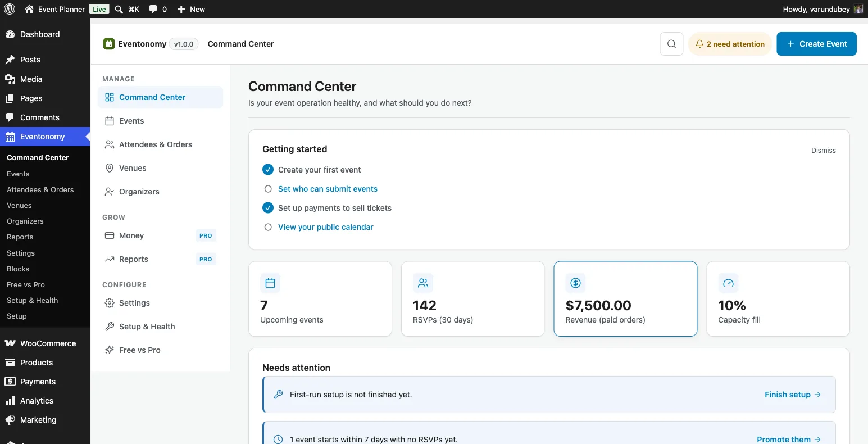Screen dimensions: 868x444
Task: Toggle the View your public calendar circle
Action: 268,227
